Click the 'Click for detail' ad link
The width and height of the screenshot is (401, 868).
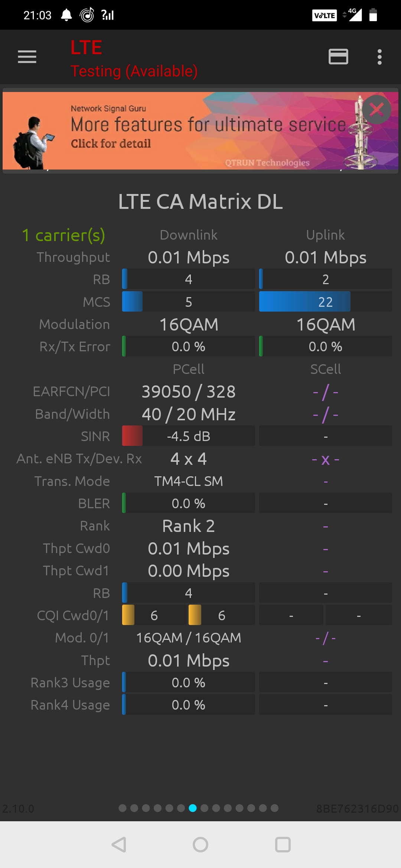pyautogui.click(x=111, y=144)
